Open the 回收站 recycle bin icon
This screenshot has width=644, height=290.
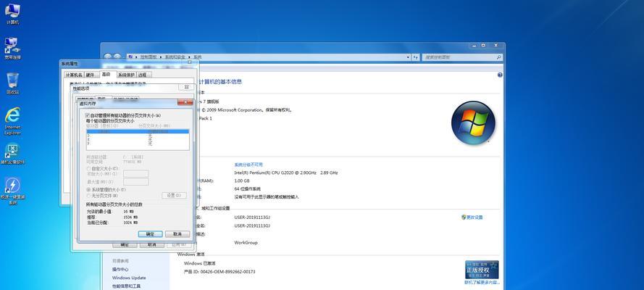[12, 83]
